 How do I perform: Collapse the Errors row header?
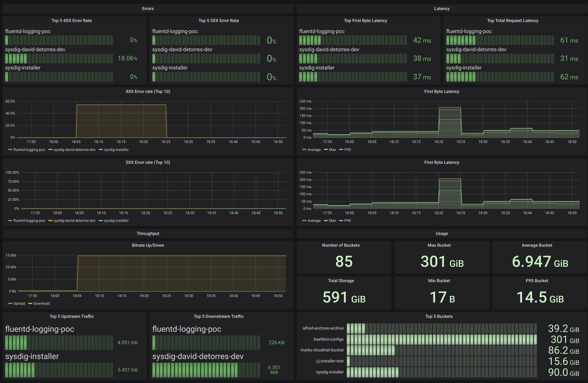148,9
